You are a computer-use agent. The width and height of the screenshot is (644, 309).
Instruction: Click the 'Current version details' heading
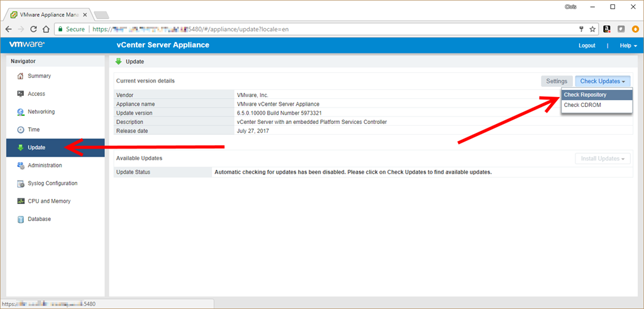pos(145,81)
